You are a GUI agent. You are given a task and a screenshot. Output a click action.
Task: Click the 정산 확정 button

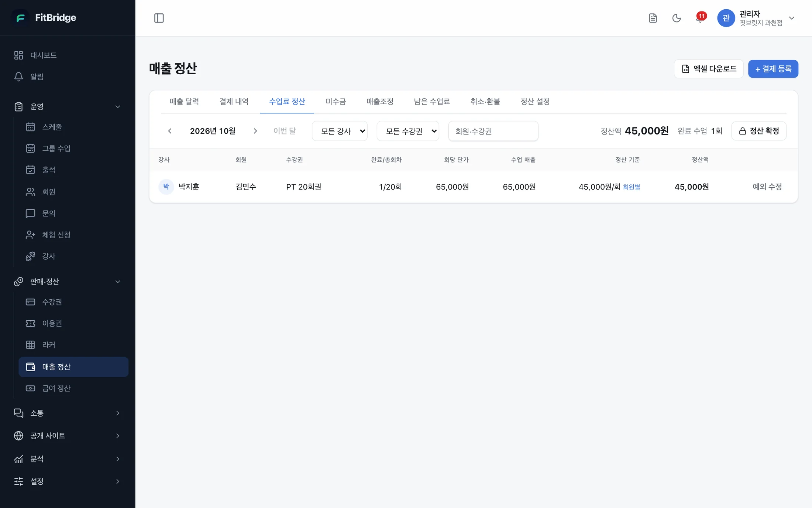pyautogui.click(x=759, y=131)
